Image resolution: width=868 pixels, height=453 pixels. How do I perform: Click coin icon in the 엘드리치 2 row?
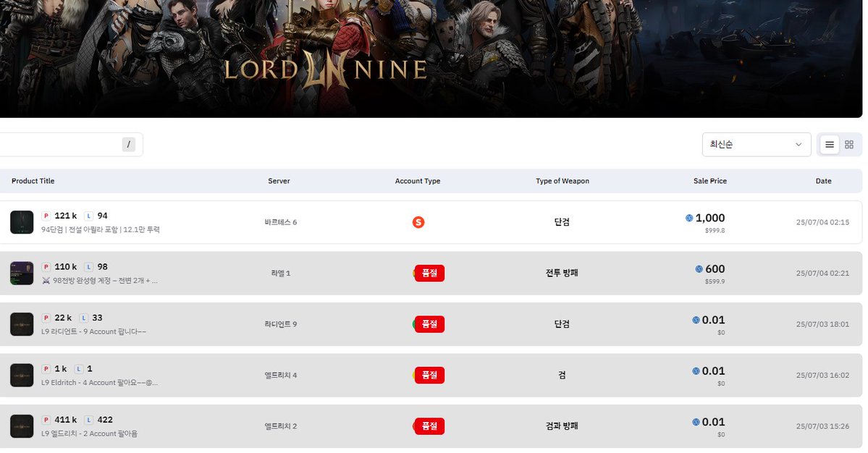coord(696,421)
